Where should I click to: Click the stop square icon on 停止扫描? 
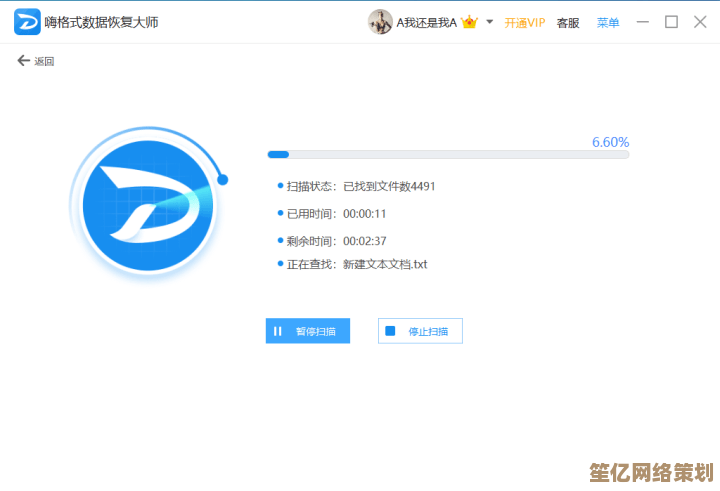[x=390, y=331]
